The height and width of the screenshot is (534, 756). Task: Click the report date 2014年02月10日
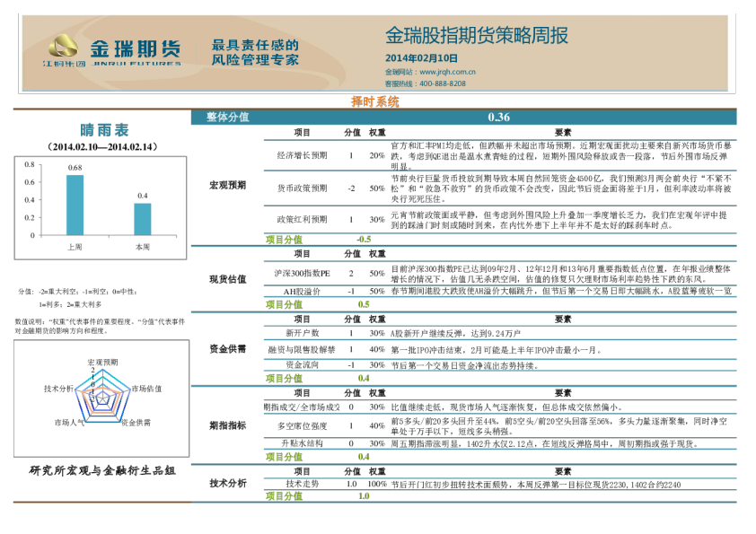(421, 58)
